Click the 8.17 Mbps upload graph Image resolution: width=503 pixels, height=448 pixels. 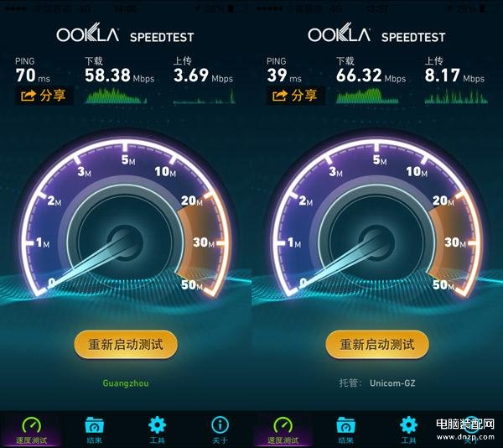click(456, 96)
